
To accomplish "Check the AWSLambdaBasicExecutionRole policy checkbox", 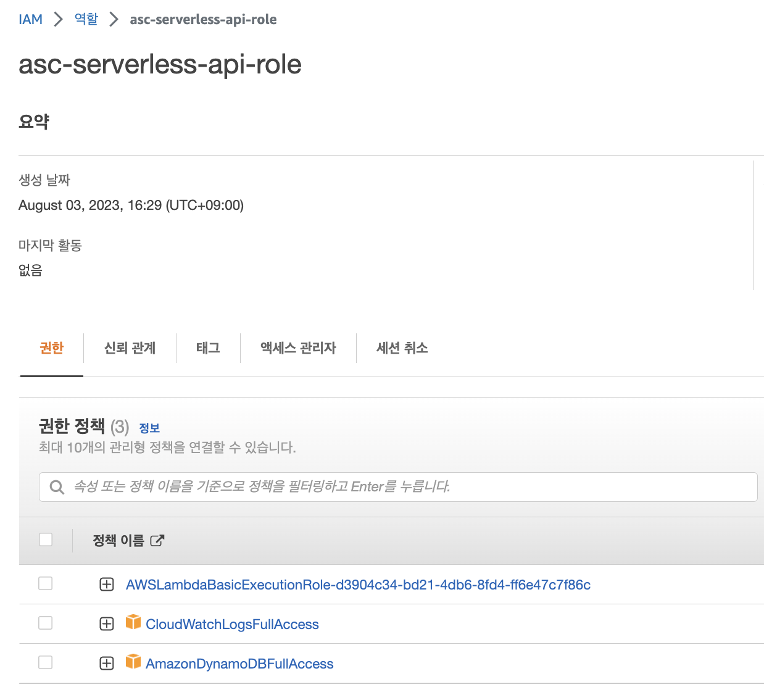I will tap(46, 583).
